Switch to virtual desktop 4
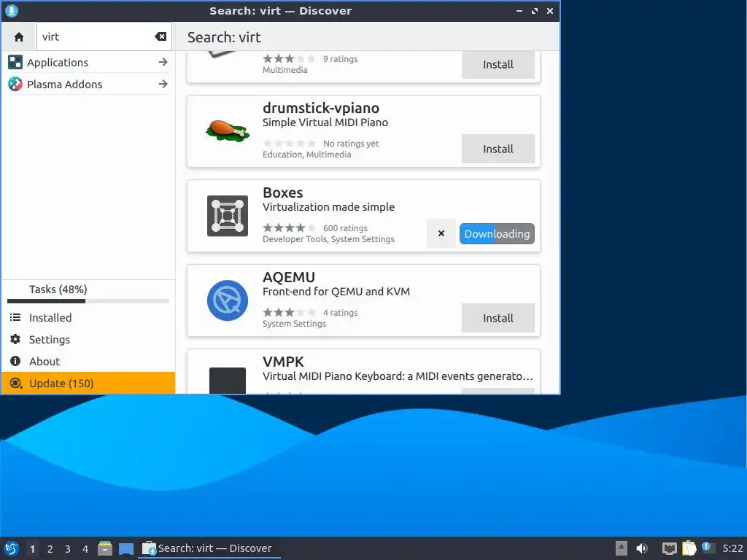The height and width of the screenshot is (560, 747). [85, 549]
